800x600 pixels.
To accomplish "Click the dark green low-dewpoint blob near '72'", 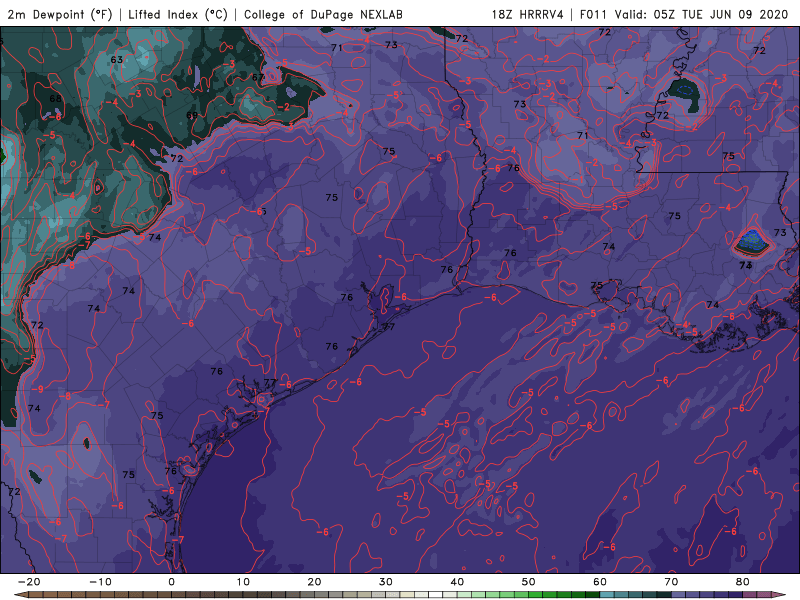I will (684, 93).
